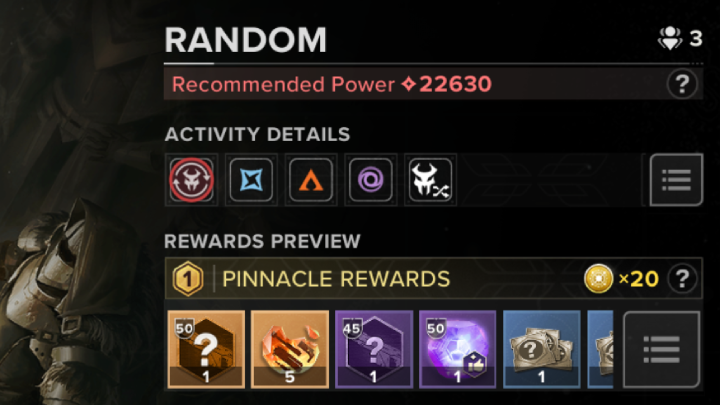Click the Pinnacle Rewards header bar

[433, 278]
